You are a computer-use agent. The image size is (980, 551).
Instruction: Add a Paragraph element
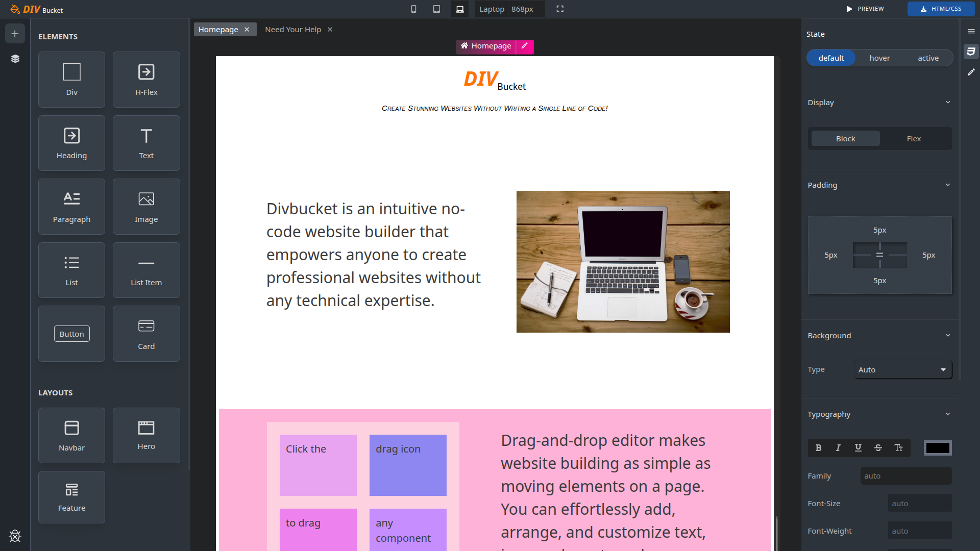tap(71, 207)
